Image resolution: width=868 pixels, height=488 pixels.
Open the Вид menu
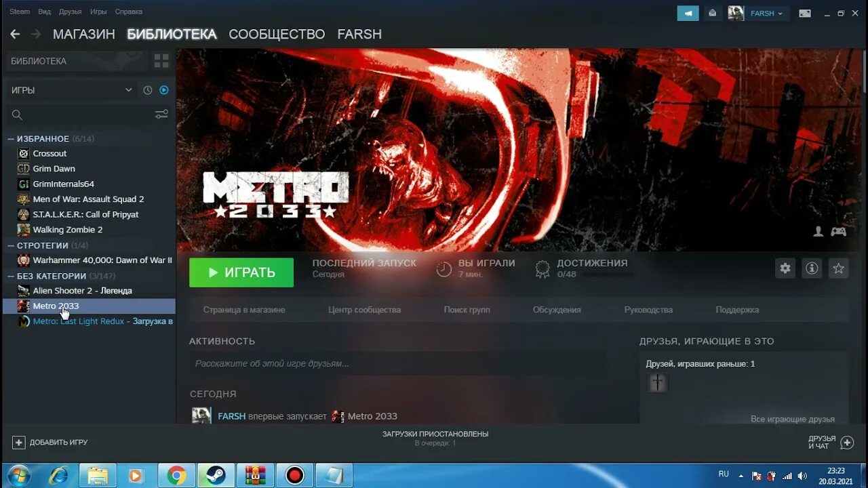coord(45,12)
